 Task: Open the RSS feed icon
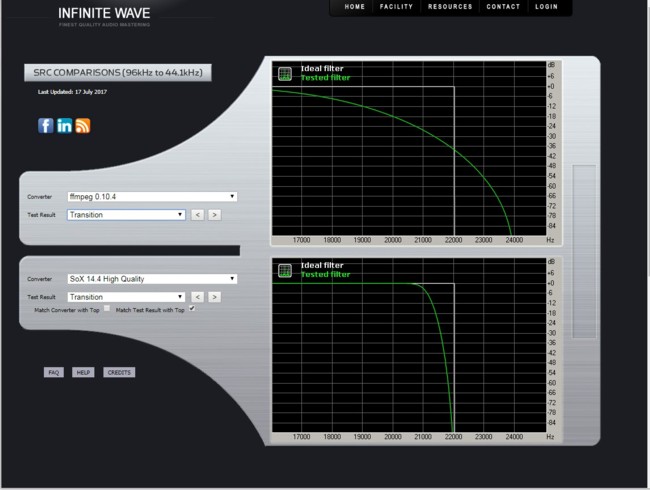[82, 126]
